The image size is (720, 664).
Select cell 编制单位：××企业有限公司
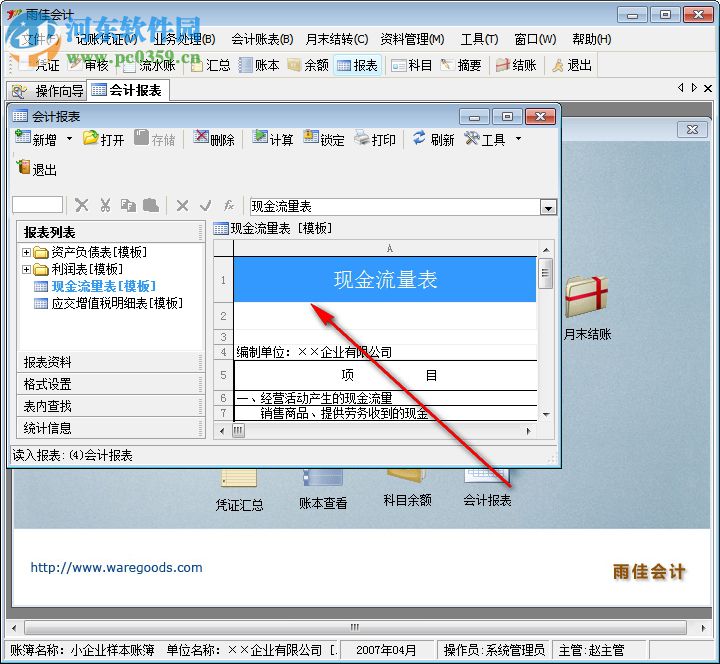[385, 352]
